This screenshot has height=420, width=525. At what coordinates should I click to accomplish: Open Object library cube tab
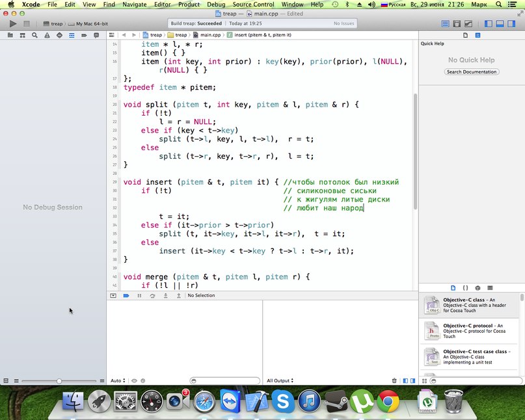478,288
